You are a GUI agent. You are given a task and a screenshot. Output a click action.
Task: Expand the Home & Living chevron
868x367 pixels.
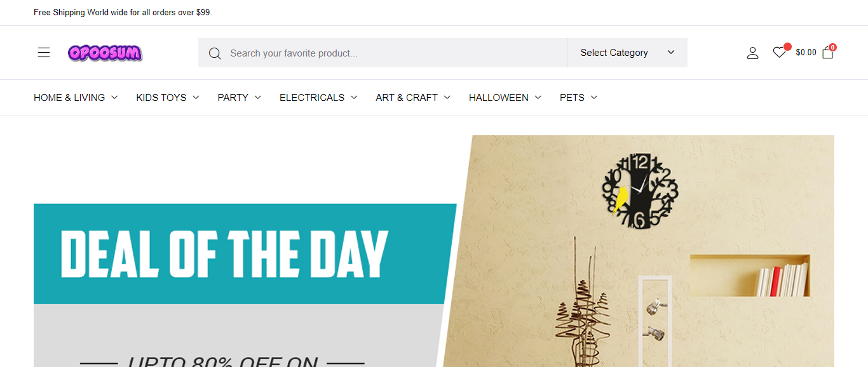click(114, 98)
